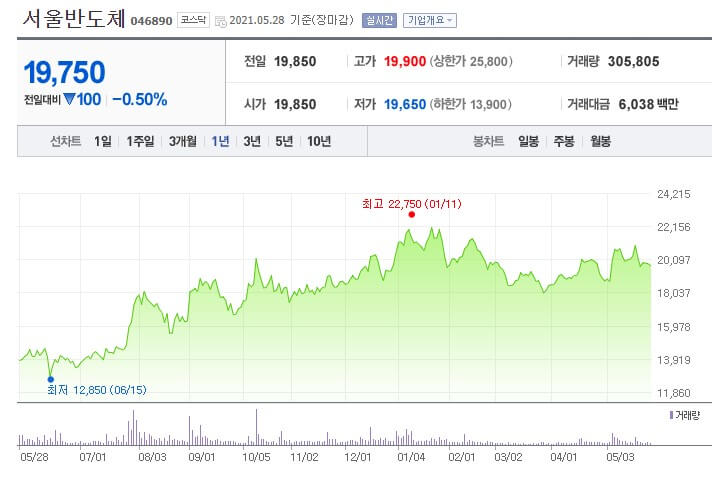Click the stock code 046890

[151, 21]
